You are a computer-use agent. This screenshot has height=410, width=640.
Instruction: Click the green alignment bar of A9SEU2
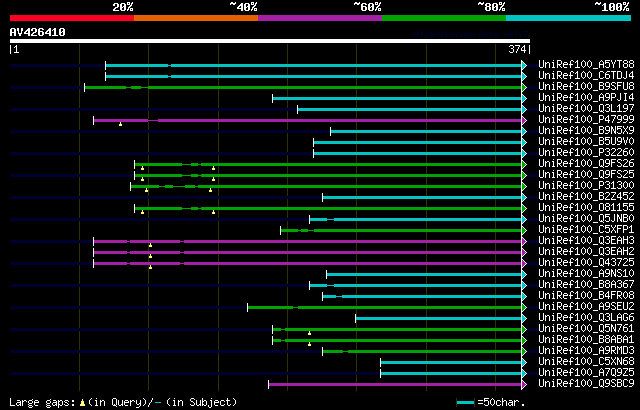pyautogui.click(x=384, y=308)
